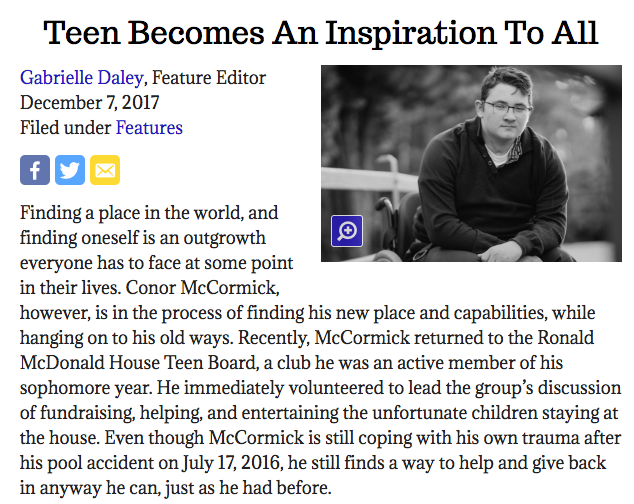
Task: Share the article via Facebook icon
Action: click(35, 170)
